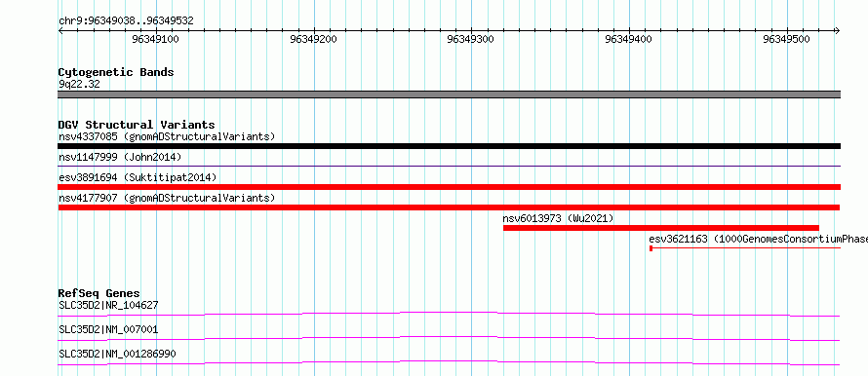
Task: Click ruler tick label 96349200
Action: click(x=313, y=39)
